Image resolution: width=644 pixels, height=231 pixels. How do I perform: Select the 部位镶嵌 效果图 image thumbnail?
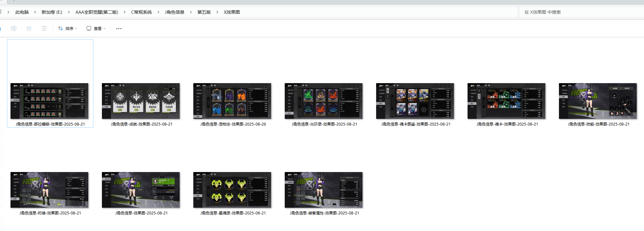[x=49, y=101]
